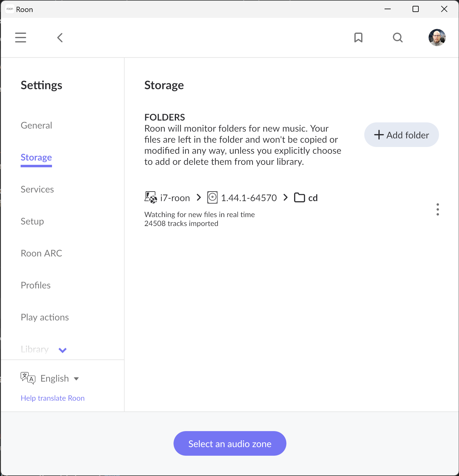The image size is (459, 476).
Task: Open the Help translate Roon link
Action: coord(53,398)
